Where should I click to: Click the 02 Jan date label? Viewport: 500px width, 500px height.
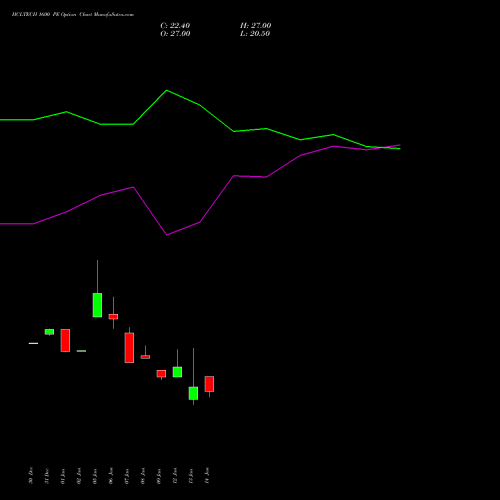(79, 476)
